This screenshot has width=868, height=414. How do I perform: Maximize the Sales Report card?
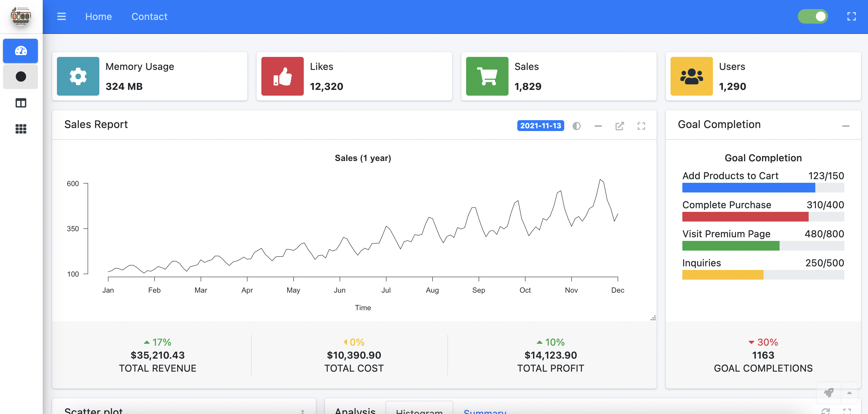point(641,126)
